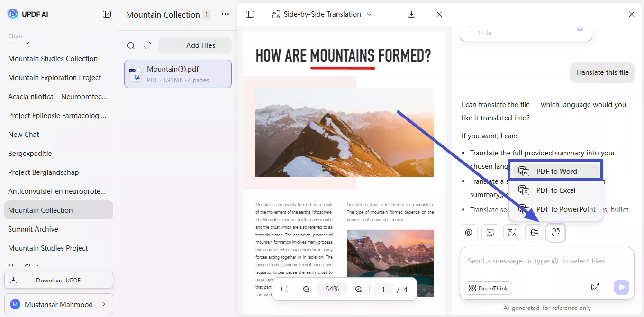Open the search icon above file list

coord(131,45)
